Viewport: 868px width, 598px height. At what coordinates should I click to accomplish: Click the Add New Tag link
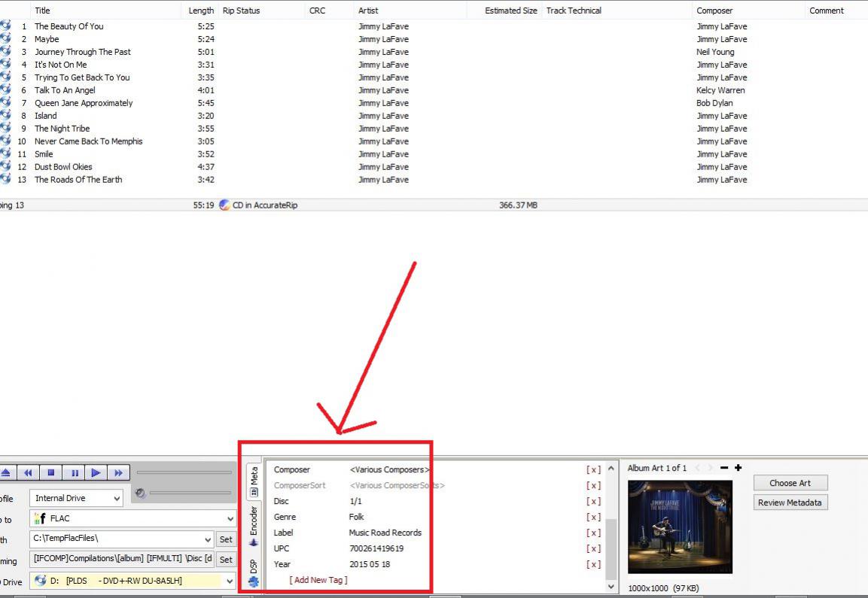pyautogui.click(x=318, y=580)
